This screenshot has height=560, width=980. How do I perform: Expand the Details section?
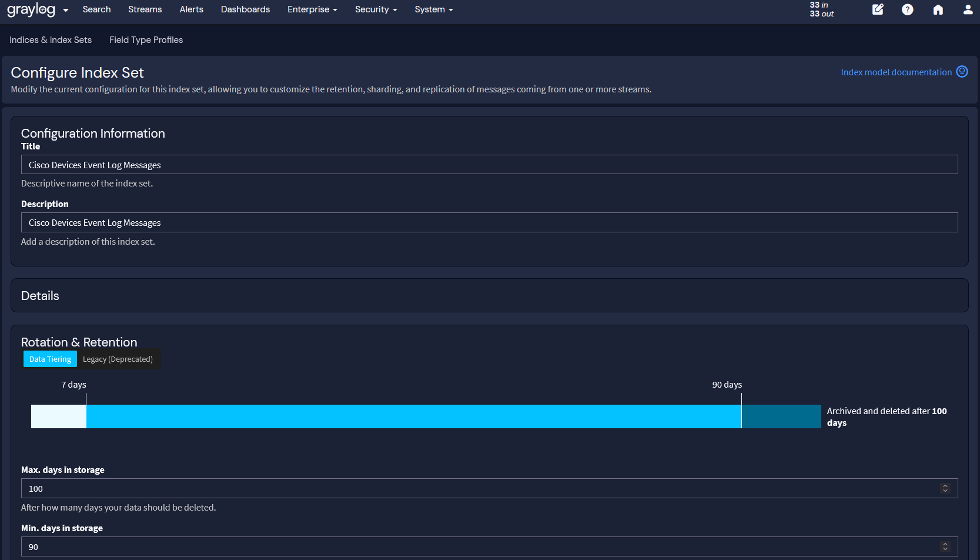coord(40,296)
